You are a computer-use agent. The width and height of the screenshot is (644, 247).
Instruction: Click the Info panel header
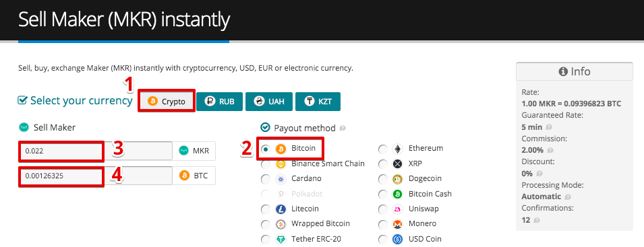[575, 71]
